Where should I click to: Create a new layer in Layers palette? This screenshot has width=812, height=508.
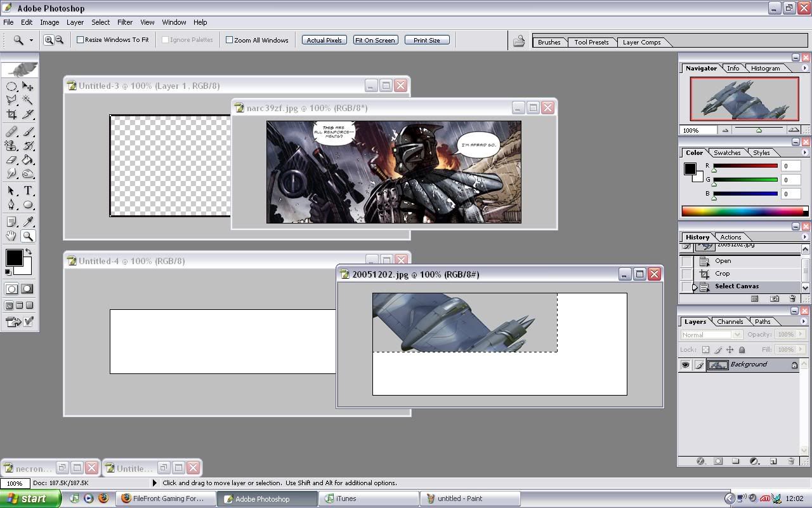point(773,461)
